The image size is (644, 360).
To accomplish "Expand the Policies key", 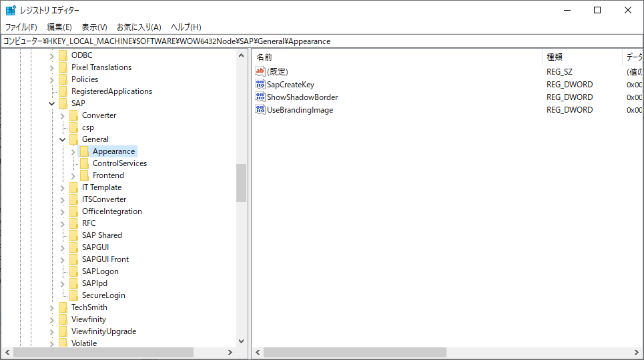I will [52, 79].
